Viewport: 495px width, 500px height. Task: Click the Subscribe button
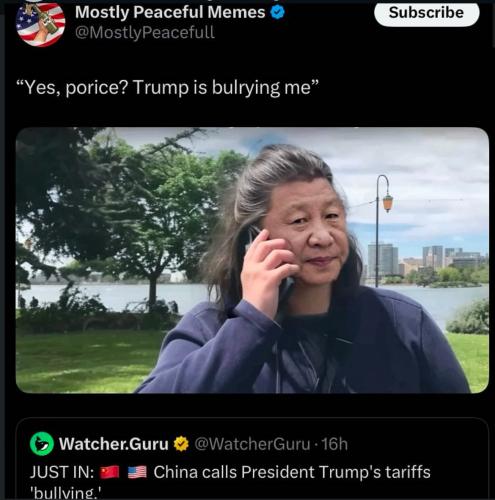426,13
